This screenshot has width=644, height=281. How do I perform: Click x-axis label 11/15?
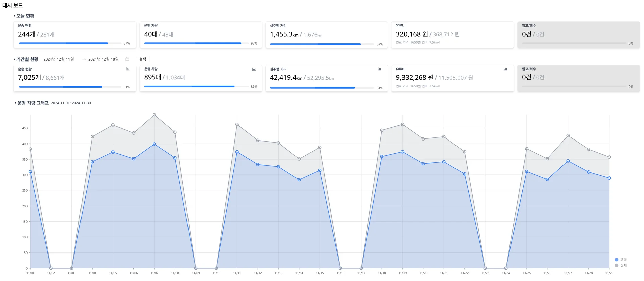point(320,273)
